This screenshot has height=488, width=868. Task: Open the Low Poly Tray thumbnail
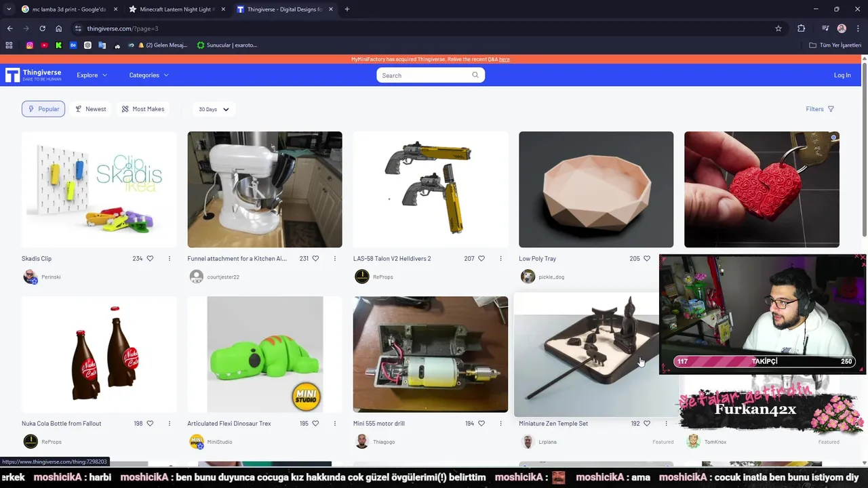click(596, 189)
